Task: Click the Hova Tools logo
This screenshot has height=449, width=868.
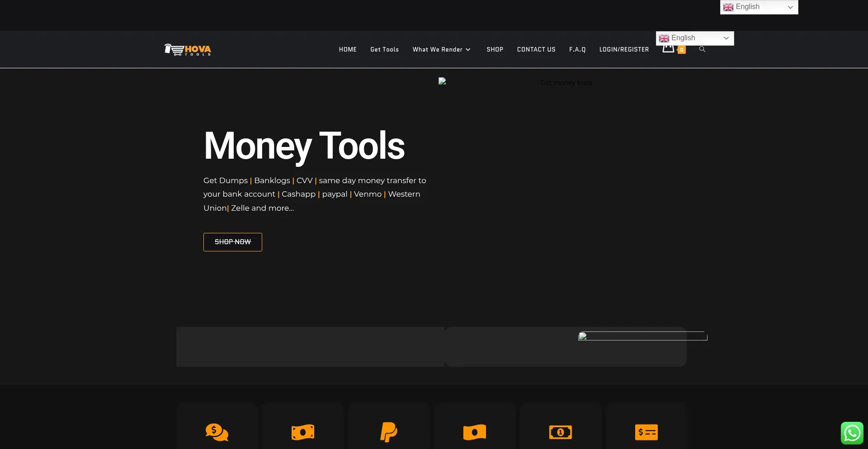Action: pyautogui.click(x=188, y=50)
